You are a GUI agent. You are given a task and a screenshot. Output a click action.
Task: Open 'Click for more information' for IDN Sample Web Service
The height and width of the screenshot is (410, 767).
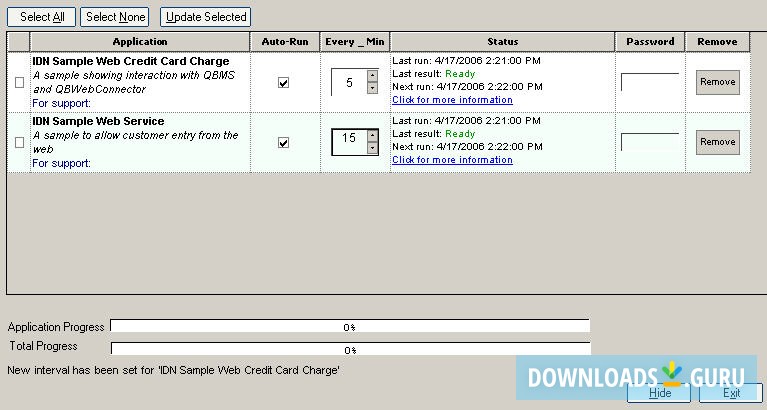click(x=452, y=160)
